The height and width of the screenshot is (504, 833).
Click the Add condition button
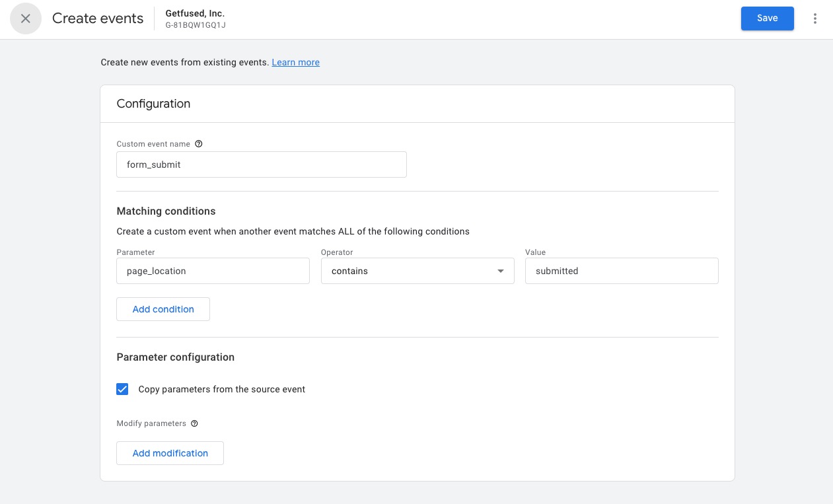(x=163, y=309)
